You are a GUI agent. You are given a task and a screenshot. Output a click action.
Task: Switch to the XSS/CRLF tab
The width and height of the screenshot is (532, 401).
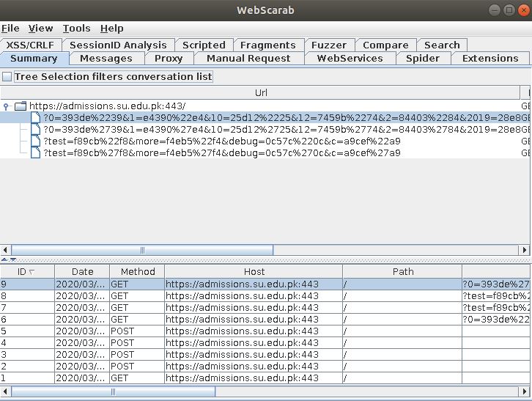(x=30, y=45)
